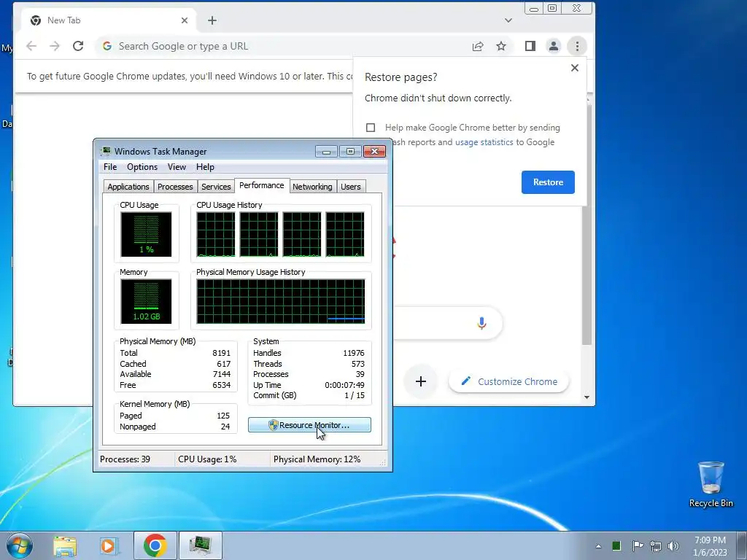Close the New Tab tab

(x=185, y=20)
